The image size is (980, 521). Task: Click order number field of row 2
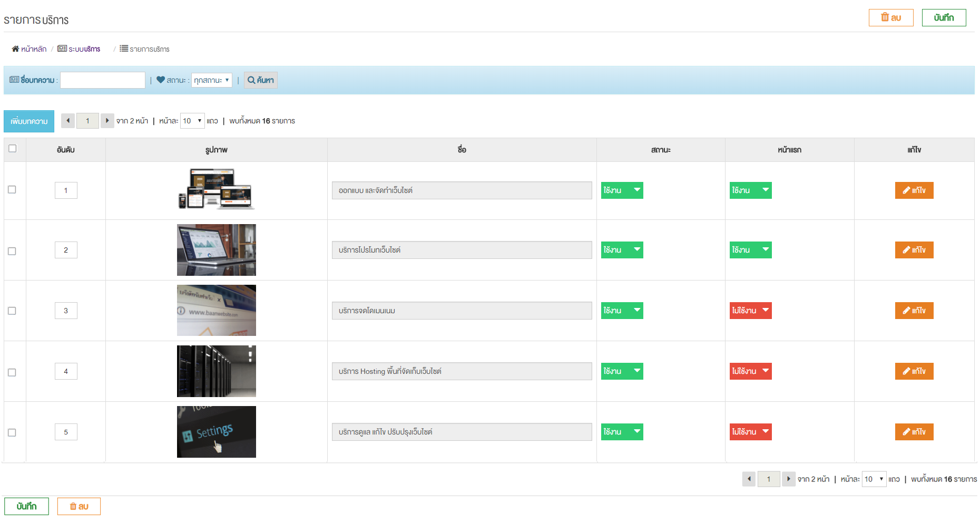(66, 250)
